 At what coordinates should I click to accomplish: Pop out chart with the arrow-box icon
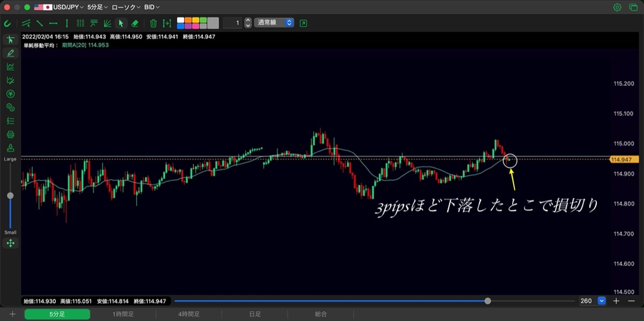(x=304, y=23)
